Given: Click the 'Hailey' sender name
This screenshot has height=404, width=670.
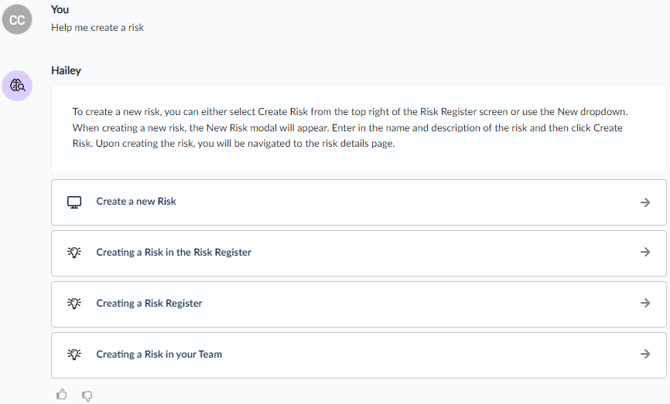Looking at the screenshot, I should (66, 71).
